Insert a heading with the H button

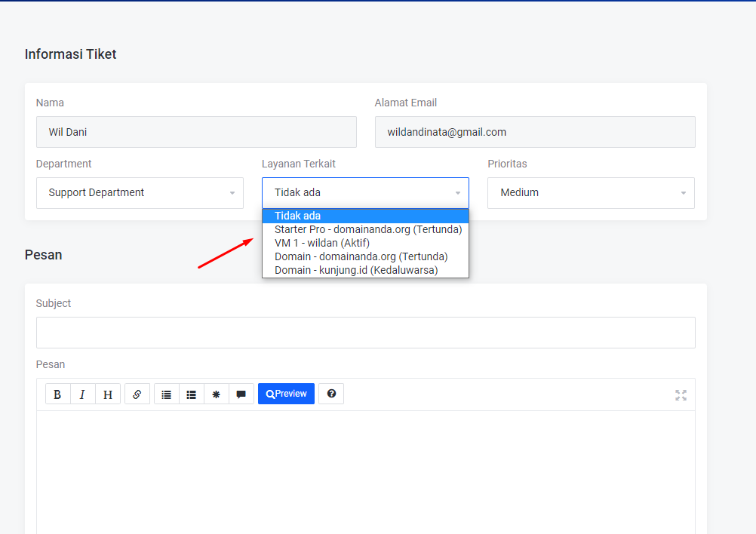pos(108,394)
